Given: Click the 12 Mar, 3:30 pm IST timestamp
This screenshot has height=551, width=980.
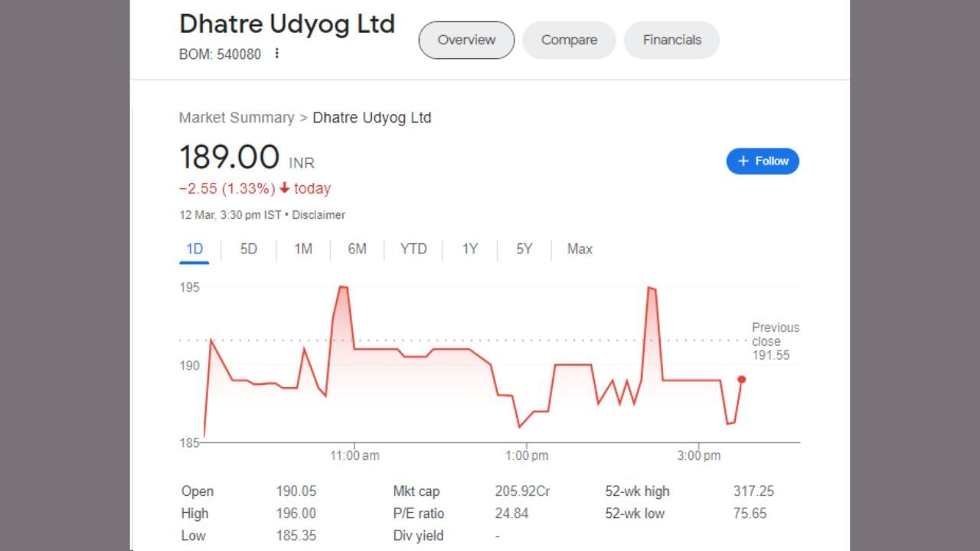Looking at the screenshot, I should click(x=230, y=215).
